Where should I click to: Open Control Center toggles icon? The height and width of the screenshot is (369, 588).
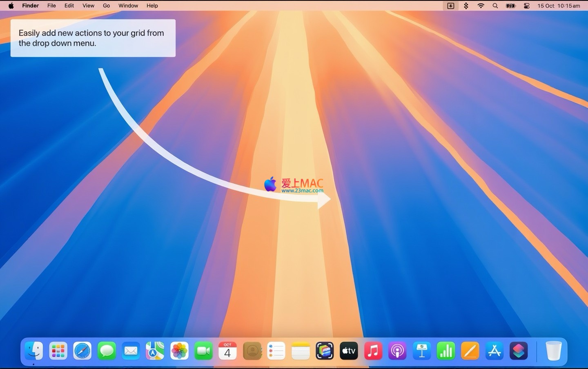tap(527, 6)
